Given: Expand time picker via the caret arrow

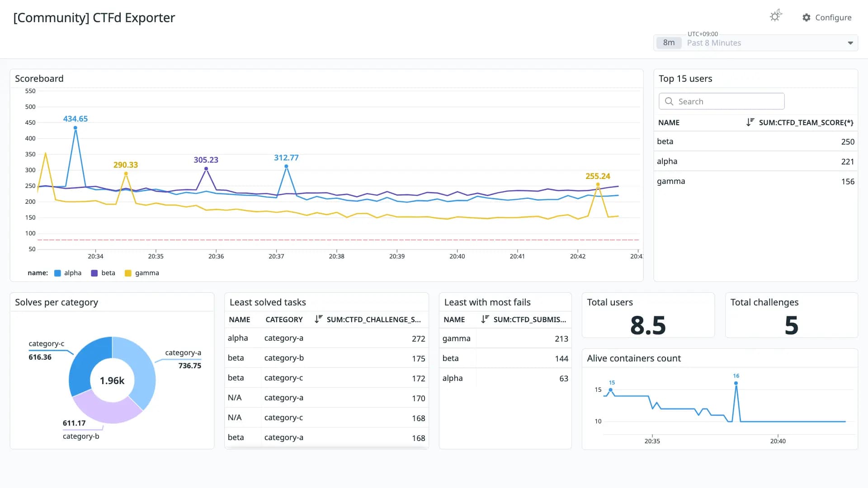Looking at the screenshot, I should pos(850,43).
